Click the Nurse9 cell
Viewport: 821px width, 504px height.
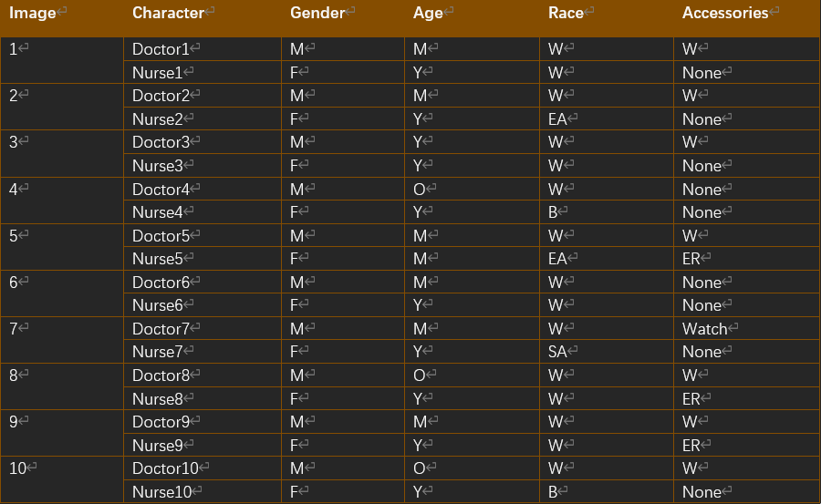159,446
